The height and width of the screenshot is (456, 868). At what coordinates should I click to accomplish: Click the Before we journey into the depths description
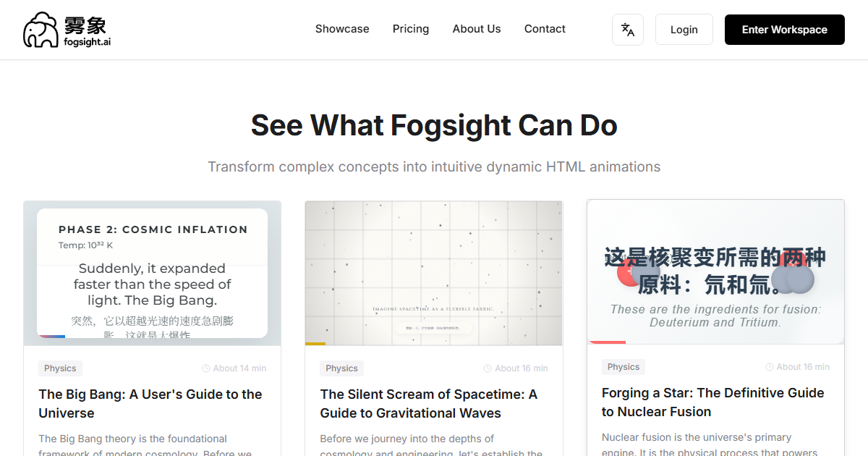click(431, 446)
